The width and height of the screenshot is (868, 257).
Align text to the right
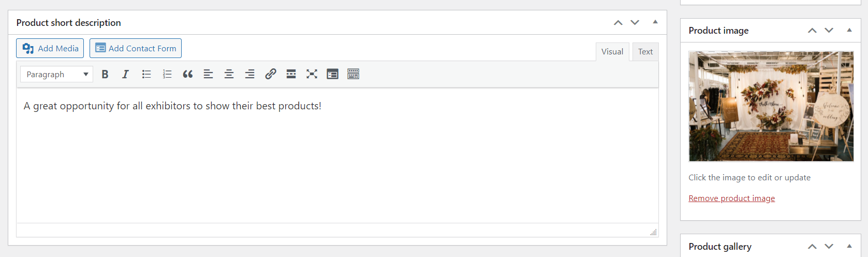tap(249, 74)
